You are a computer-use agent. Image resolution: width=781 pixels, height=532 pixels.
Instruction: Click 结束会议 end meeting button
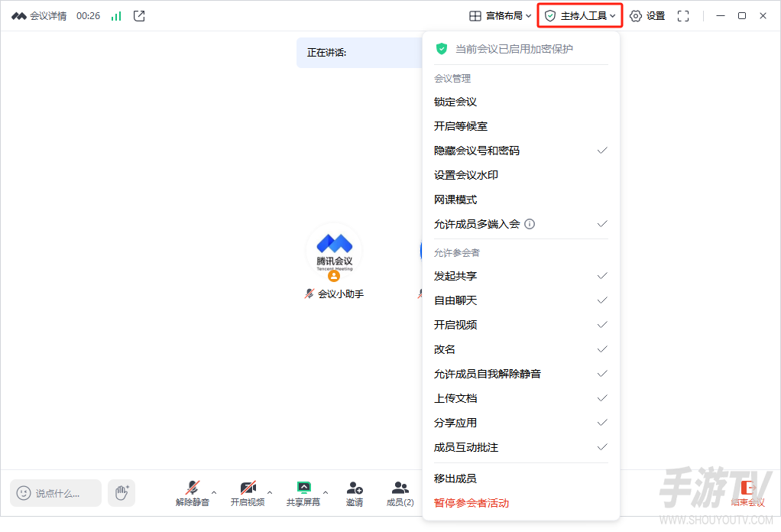(x=747, y=493)
